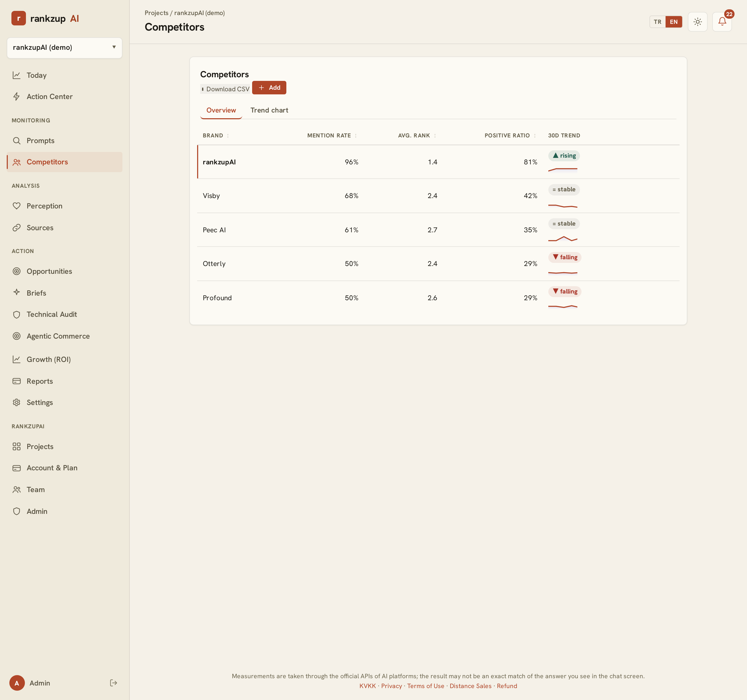Switch to the Trend chart tab
The image size is (747, 700).
(x=269, y=110)
